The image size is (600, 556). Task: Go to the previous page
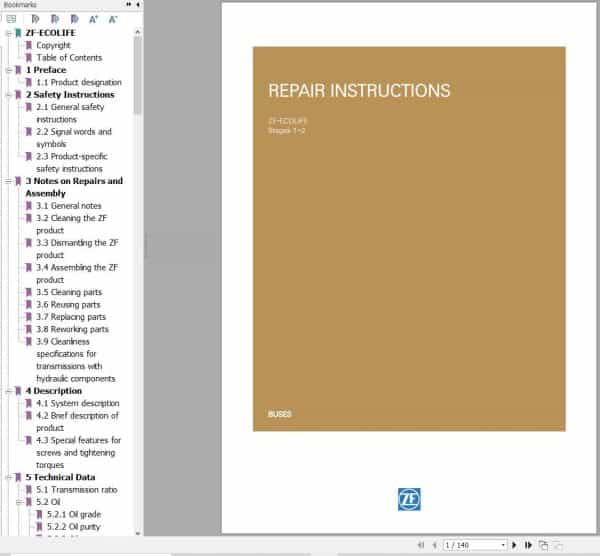pos(435,545)
